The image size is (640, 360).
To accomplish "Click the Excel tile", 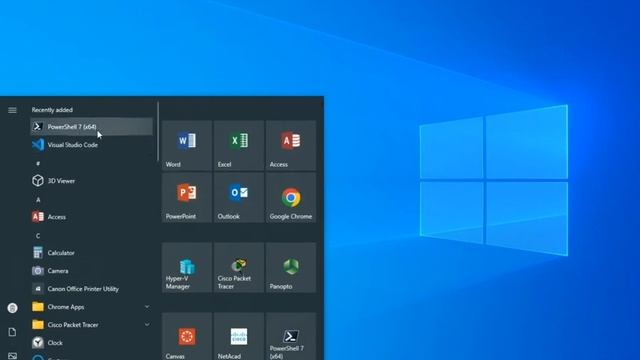I will (239, 145).
